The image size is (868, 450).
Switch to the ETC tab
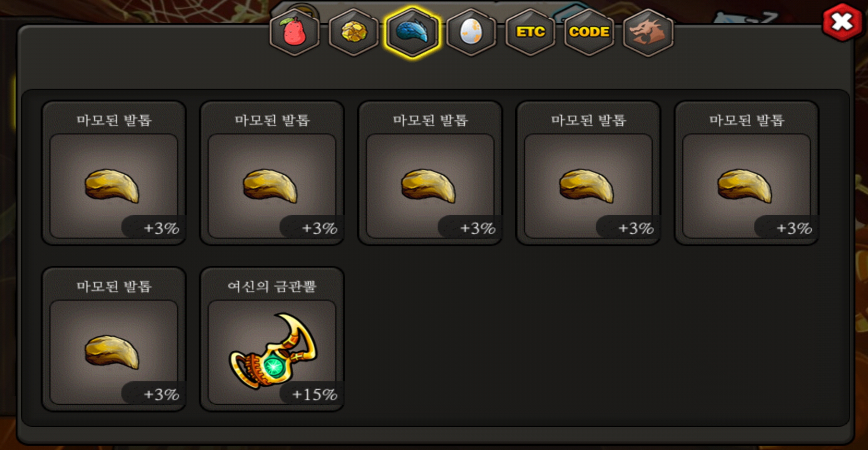530,32
